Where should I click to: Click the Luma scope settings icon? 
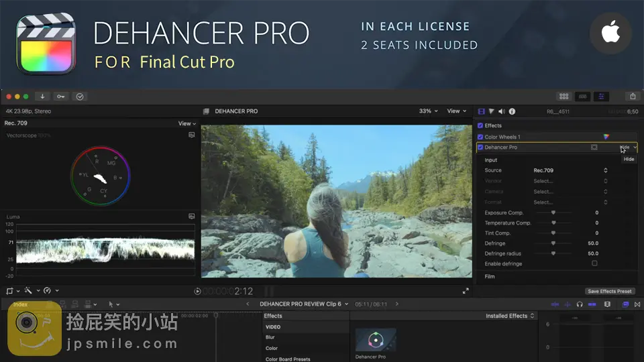pyautogui.click(x=191, y=216)
